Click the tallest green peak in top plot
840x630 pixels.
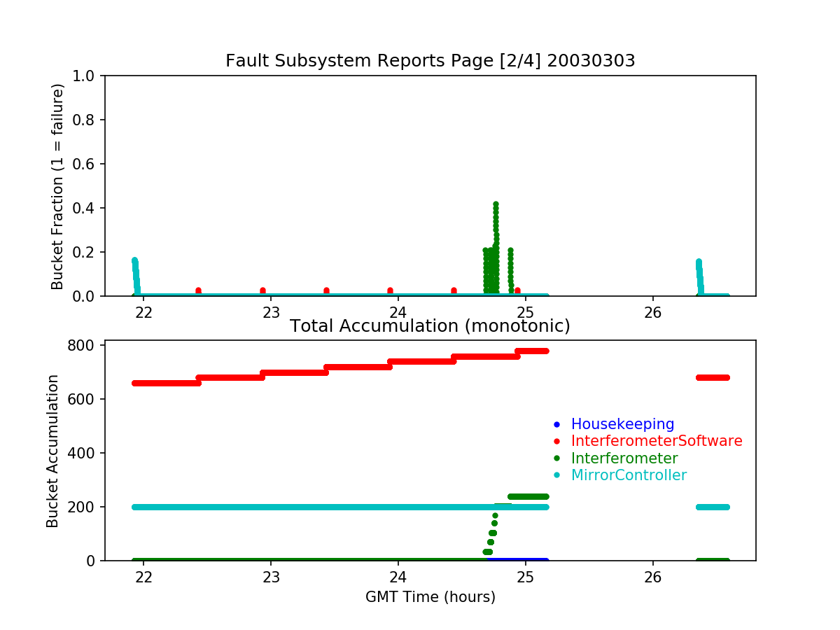[496, 204]
